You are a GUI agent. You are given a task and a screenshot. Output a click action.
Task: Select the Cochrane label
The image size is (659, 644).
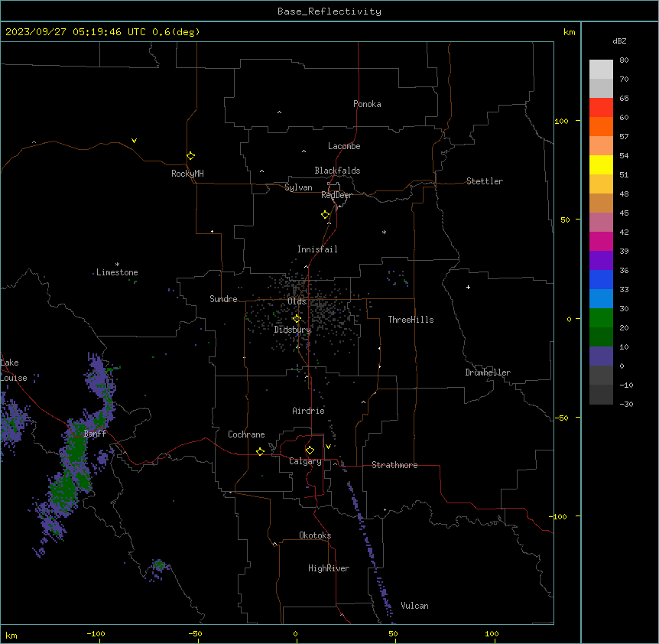click(x=246, y=434)
